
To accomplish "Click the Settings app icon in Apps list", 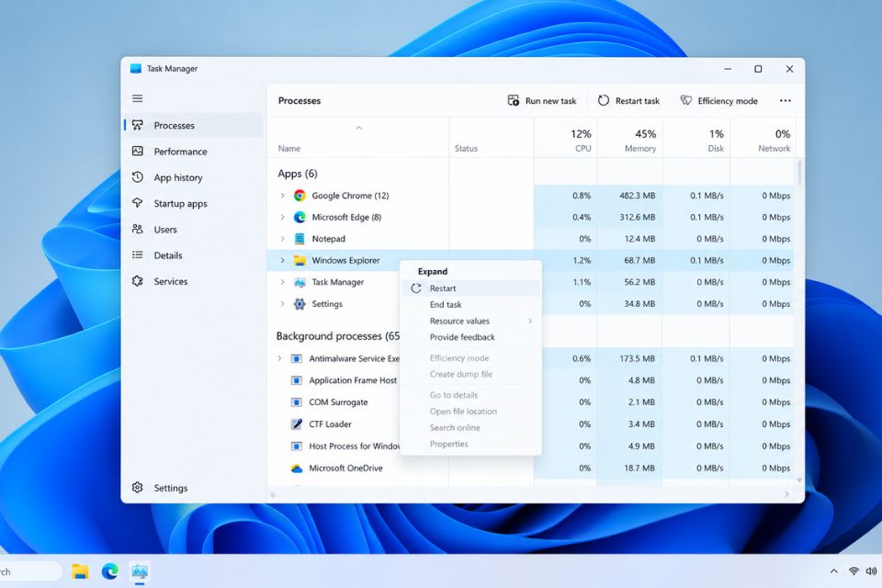I will point(300,304).
